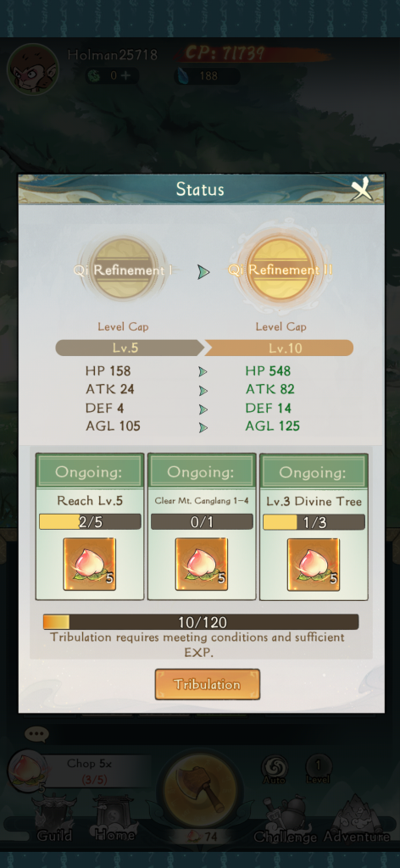400x868 pixels.
Task: Add currency with the plus button
Action: point(126,75)
